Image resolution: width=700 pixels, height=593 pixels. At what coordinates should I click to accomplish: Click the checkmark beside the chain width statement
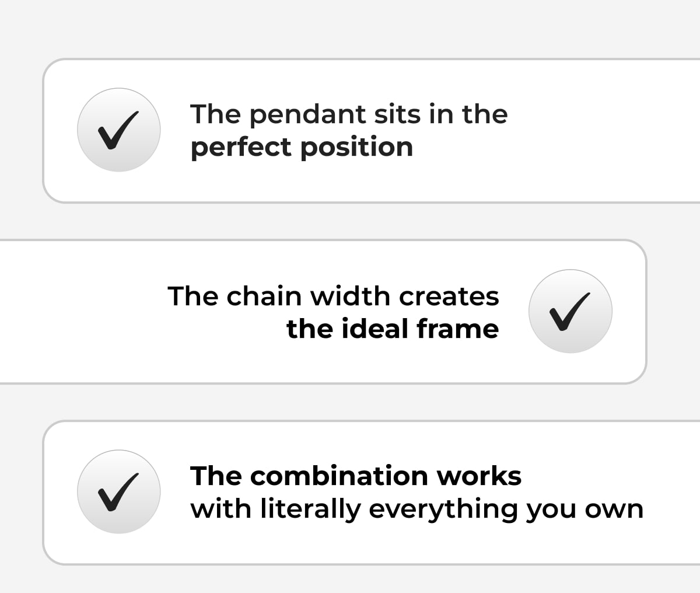[x=570, y=311]
